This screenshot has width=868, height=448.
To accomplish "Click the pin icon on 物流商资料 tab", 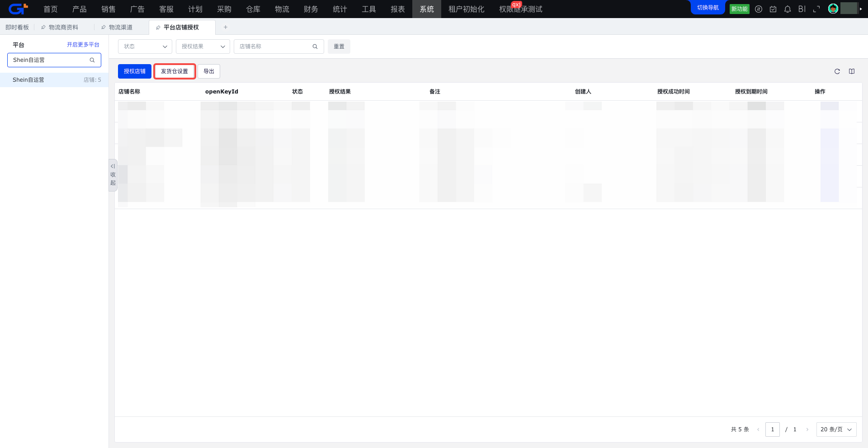I will click(43, 28).
